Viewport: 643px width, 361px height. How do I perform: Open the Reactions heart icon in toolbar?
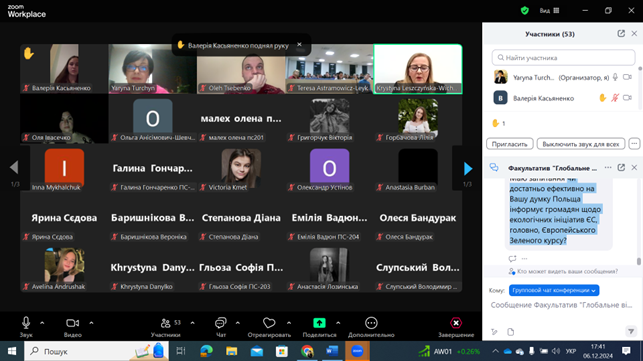[x=269, y=323]
